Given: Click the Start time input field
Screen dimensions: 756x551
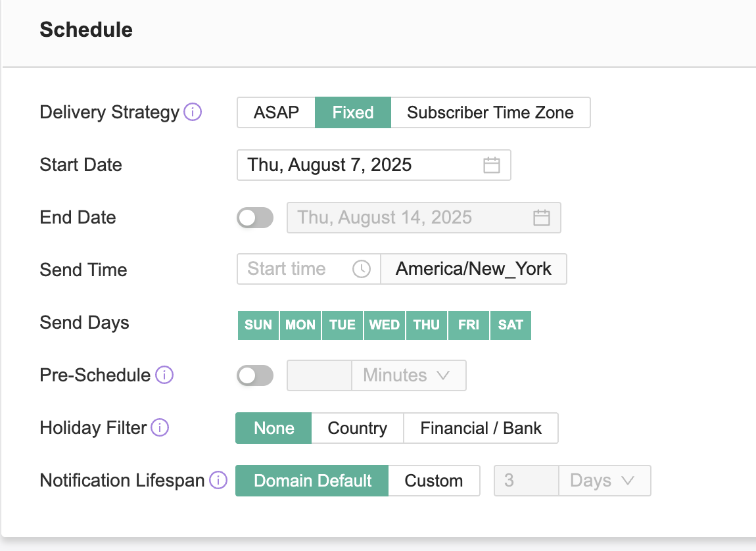Looking at the screenshot, I should pos(296,269).
